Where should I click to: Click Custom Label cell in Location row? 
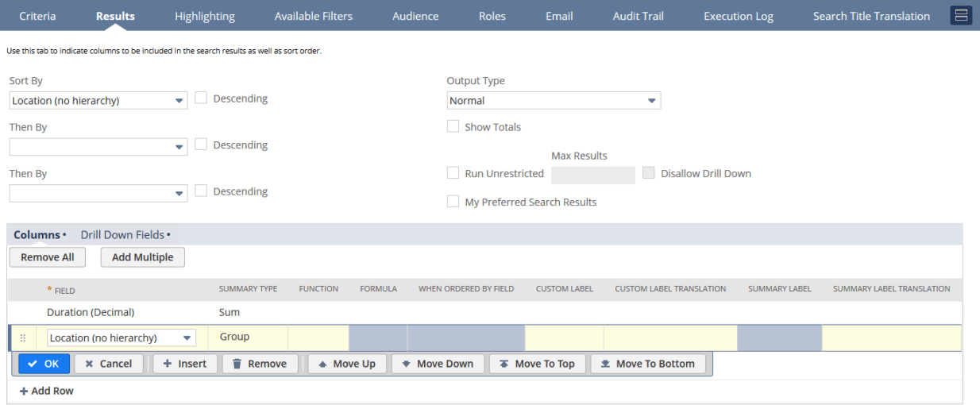click(x=564, y=337)
